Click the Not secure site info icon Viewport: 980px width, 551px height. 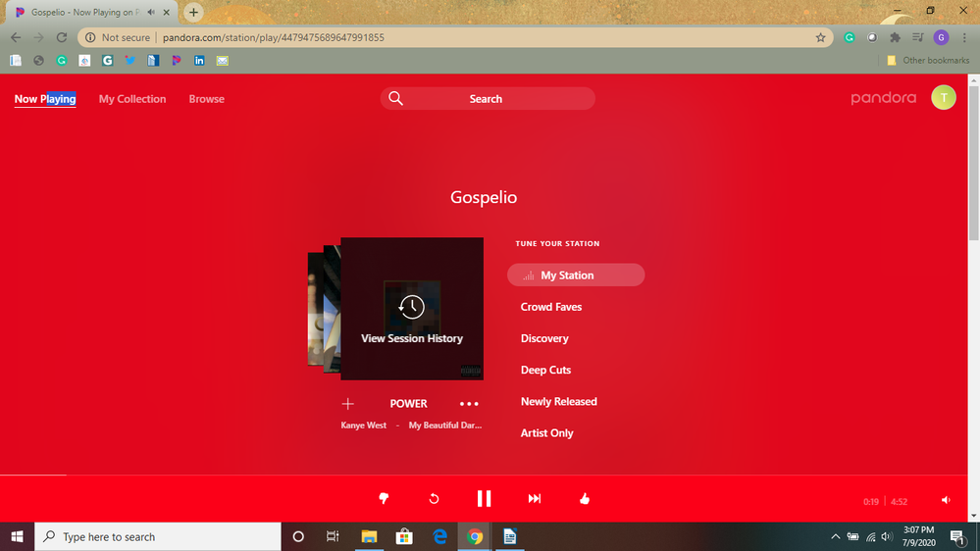90,37
